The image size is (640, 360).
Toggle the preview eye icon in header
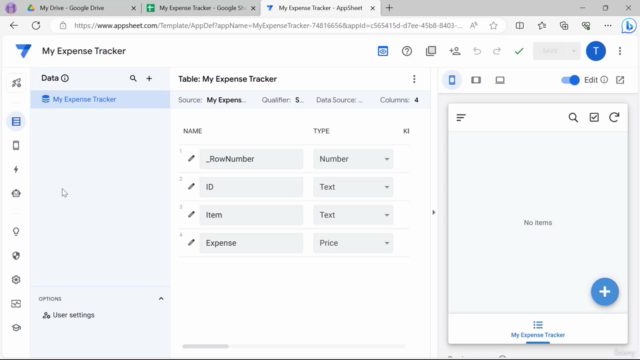click(x=383, y=51)
